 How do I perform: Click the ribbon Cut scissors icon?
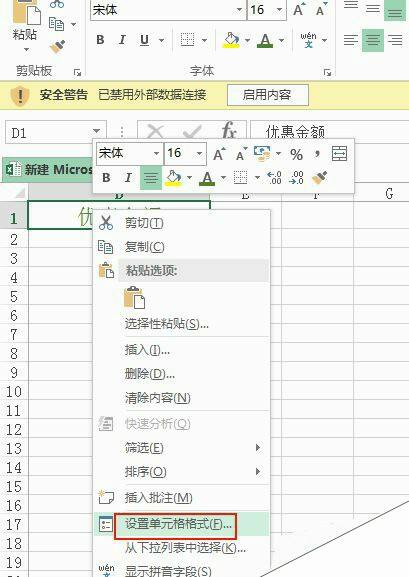pos(57,4)
